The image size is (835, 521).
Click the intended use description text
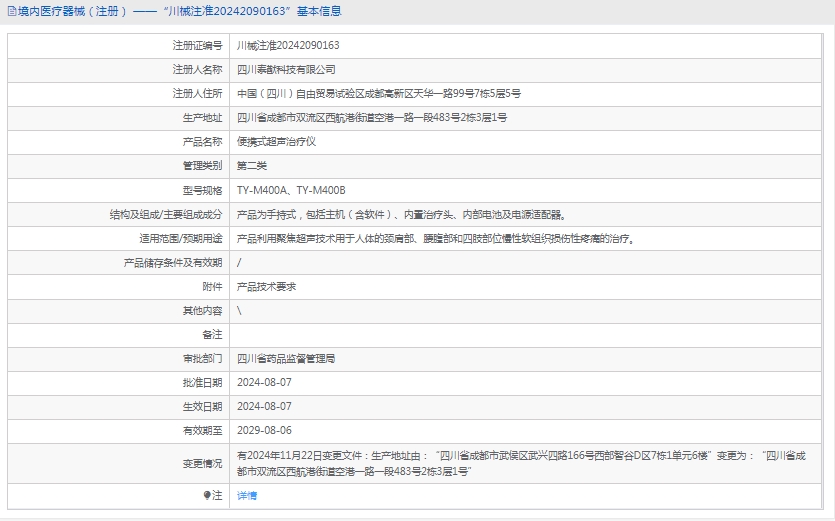(435, 238)
